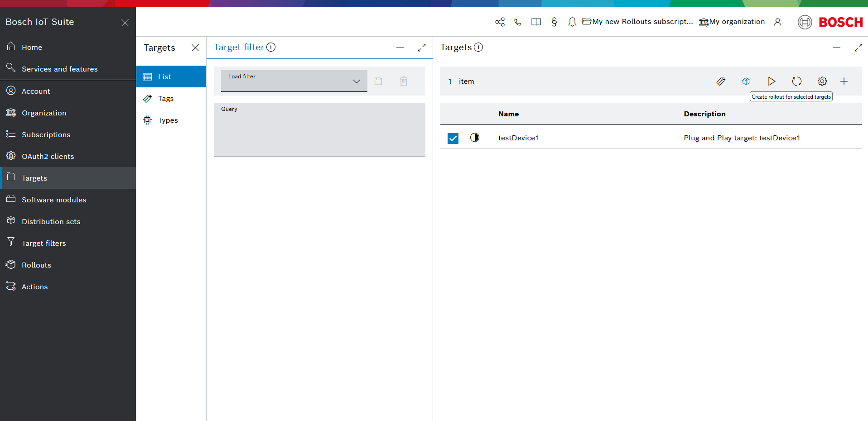Switch to the Tags tab
The height and width of the screenshot is (421, 868).
pos(166,99)
